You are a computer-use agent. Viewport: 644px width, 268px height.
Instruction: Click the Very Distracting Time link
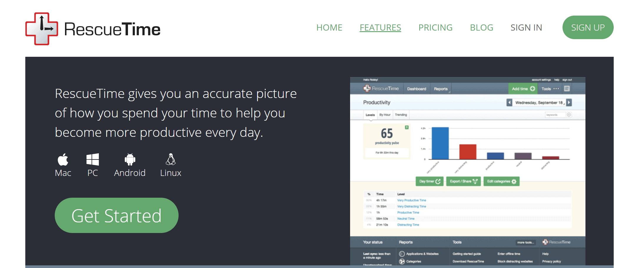412,207
